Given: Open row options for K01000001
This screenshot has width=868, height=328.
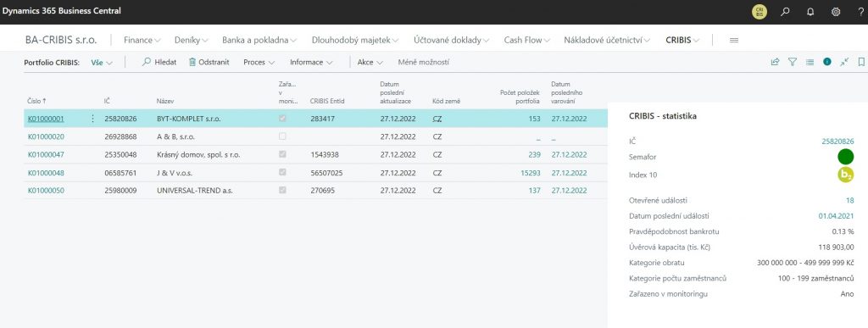Looking at the screenshot, I should click(x=92, y=119).
